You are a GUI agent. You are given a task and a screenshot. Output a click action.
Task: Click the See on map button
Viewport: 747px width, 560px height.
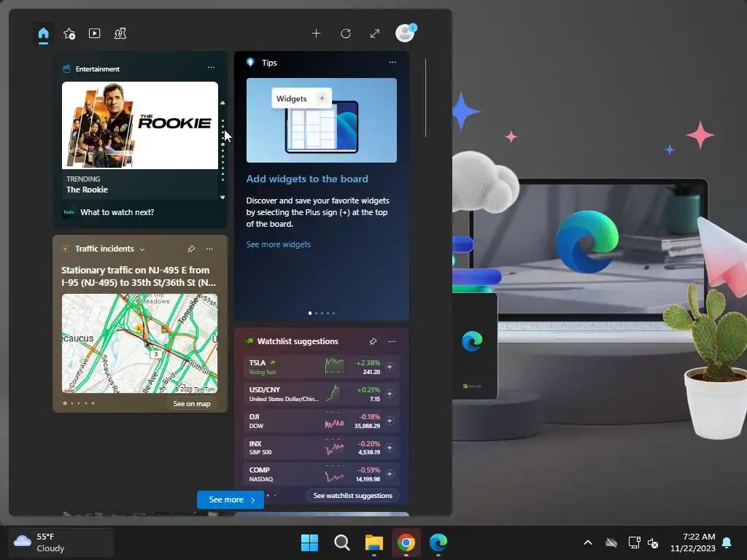coord(192,404)
